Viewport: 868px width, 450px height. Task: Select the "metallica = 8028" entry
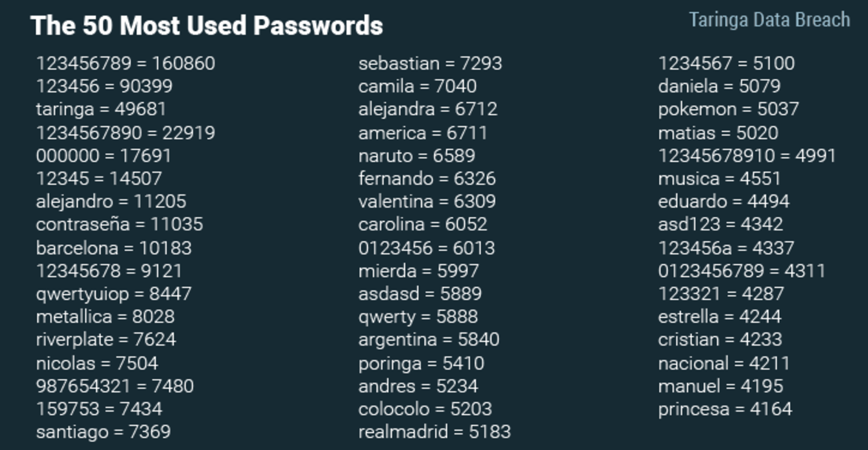point(105,316)
